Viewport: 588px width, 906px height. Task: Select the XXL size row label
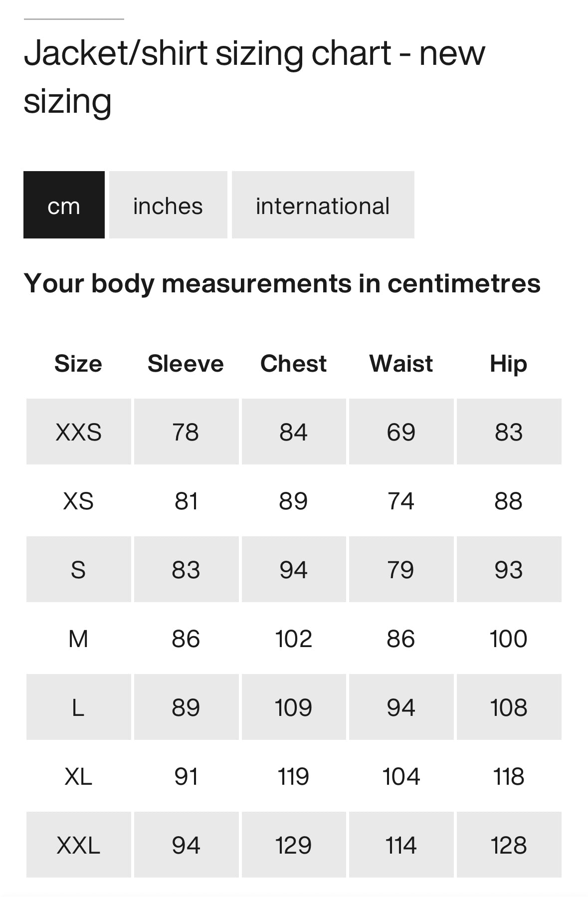click(78, 845)
